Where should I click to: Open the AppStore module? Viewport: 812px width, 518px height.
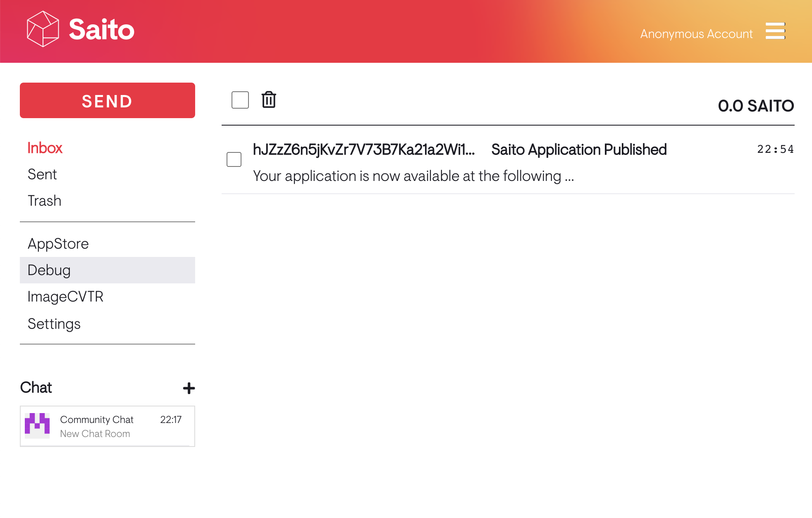(58, 244)
